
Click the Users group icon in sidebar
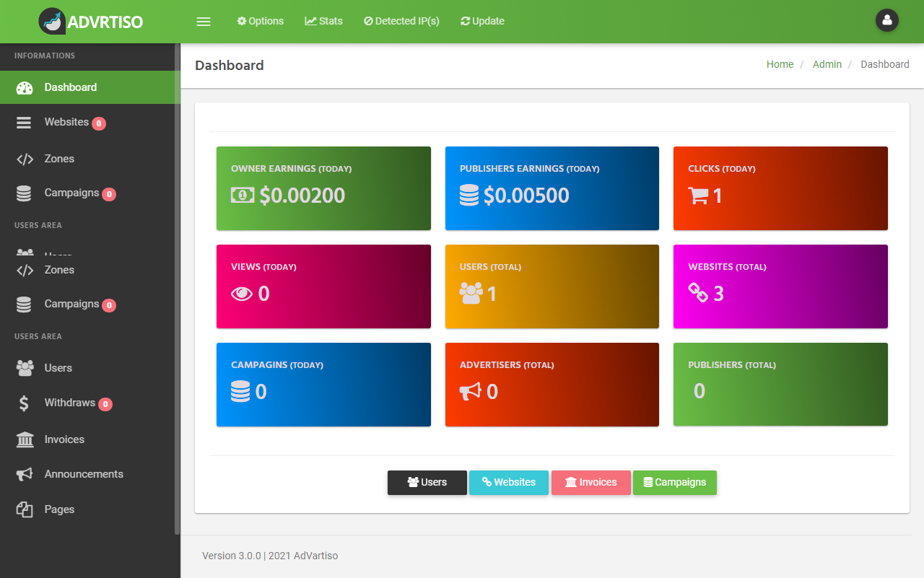24,368
